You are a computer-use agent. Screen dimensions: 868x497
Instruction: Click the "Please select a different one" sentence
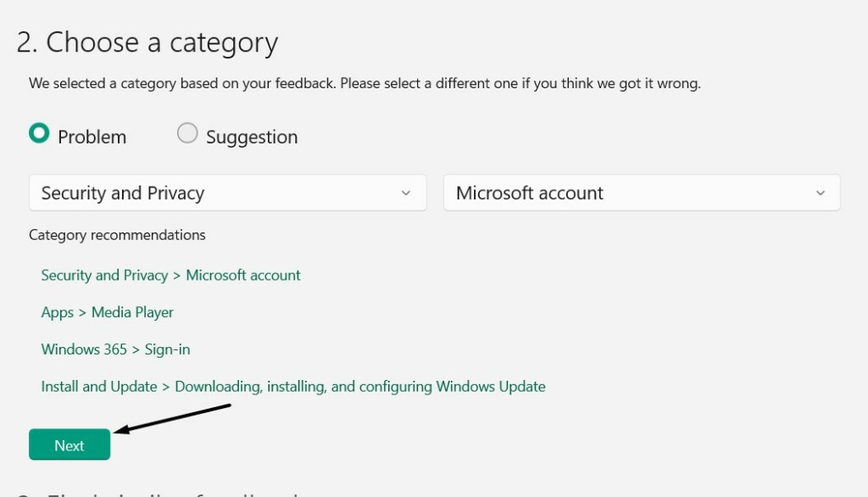(x=526, y=84)
